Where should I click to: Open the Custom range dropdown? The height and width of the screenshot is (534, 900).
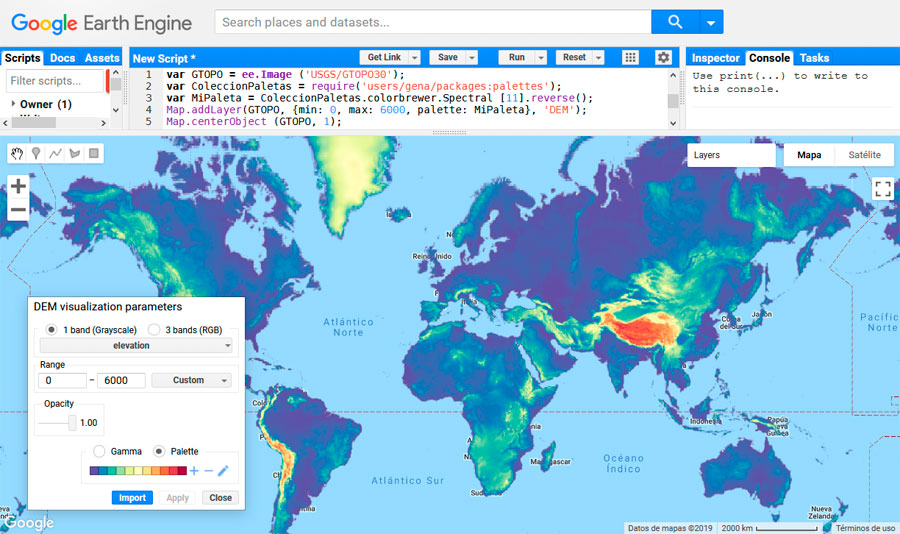pyautogui.click(x=192, y=380)
